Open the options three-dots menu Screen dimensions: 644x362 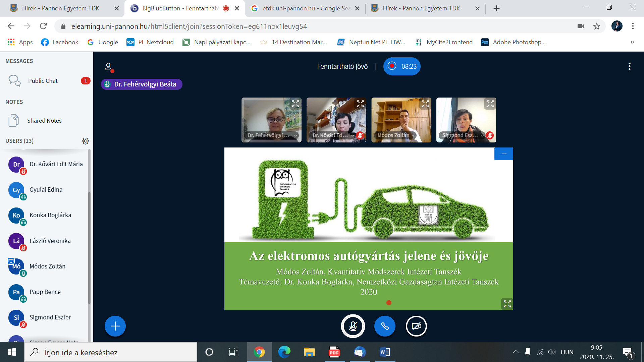(629, 66)
